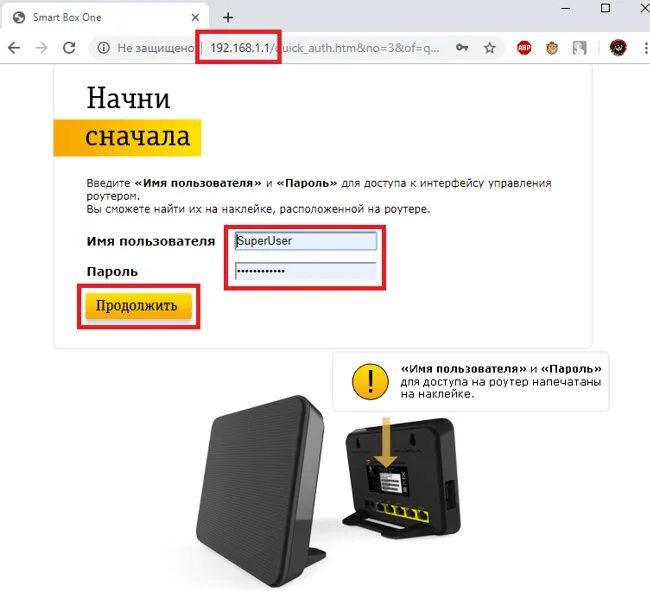650x591 pixels.
Task: Click the router back panel sticker image
Action: click(389, 480)
